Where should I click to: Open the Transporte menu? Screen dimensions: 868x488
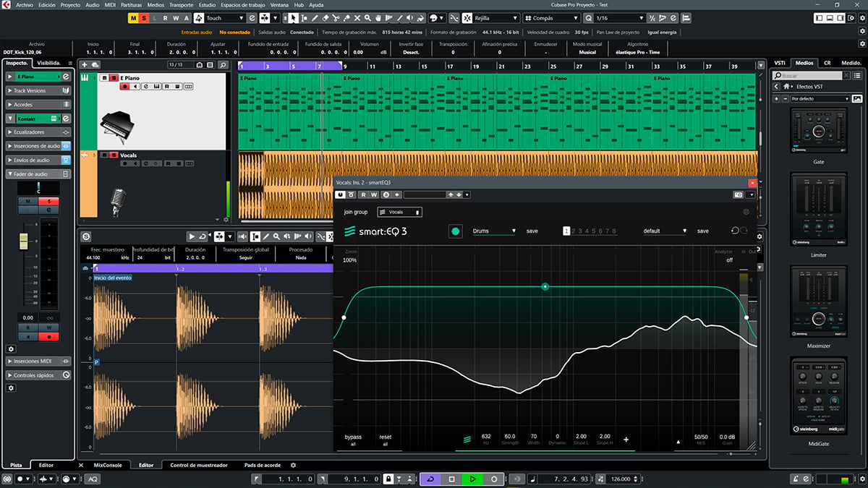tap(181, 4)
